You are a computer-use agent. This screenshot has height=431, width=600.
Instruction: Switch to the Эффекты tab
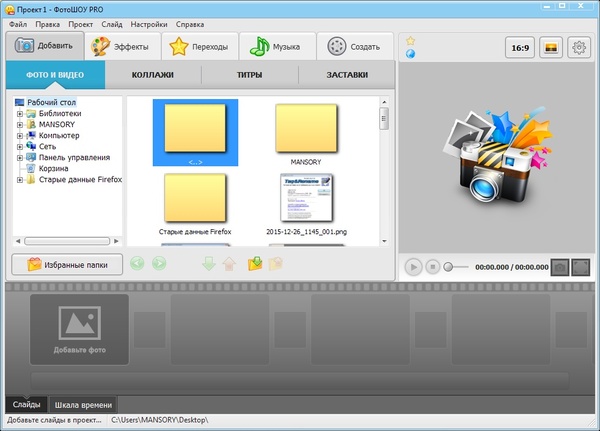121,46
